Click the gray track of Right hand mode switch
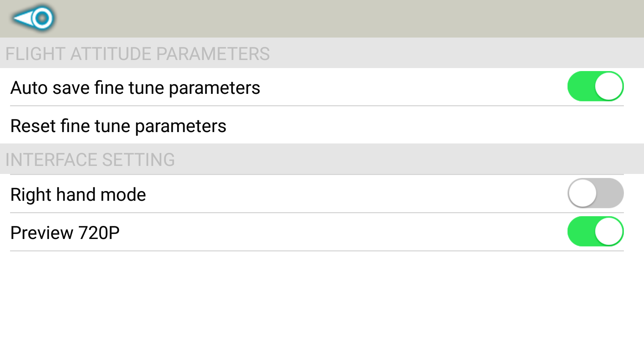The image size is (644, 362). (x=610, y=193)
